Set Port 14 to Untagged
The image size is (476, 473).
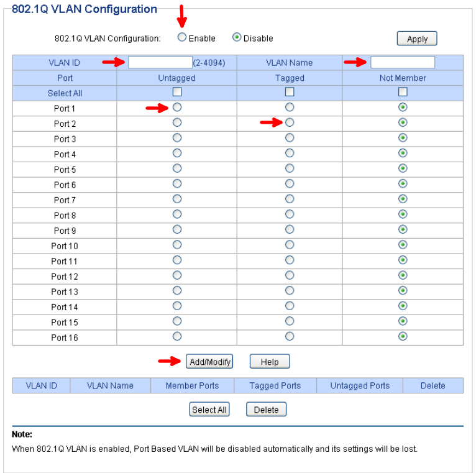[x=177, y=306]
